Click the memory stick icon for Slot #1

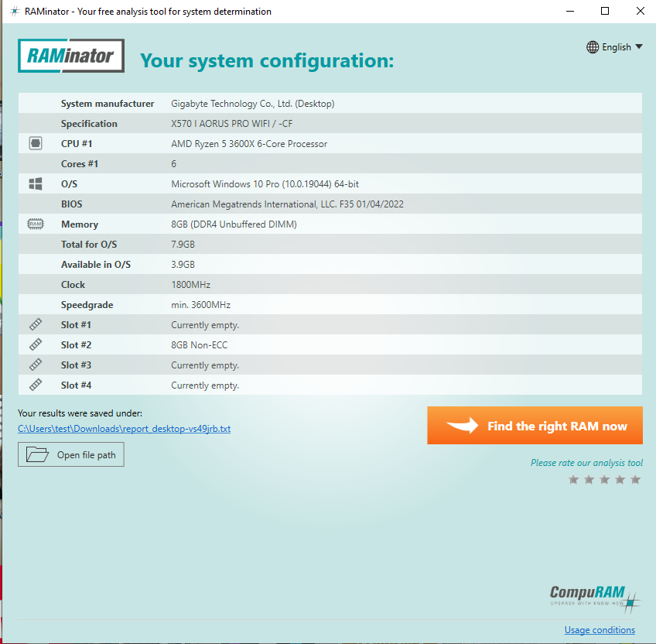pyautogui.click(x=36, y=324)
